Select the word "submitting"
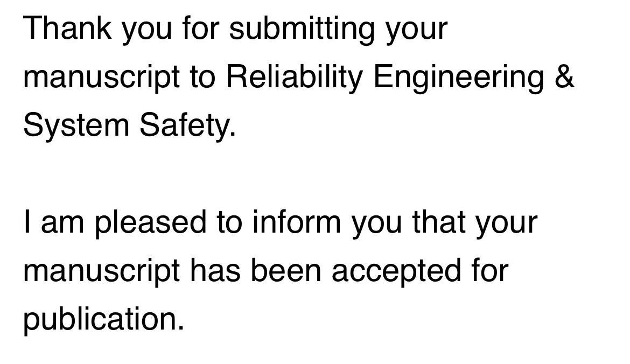The width and height of the screenshot is (630, 364). (x=302, y=29)
